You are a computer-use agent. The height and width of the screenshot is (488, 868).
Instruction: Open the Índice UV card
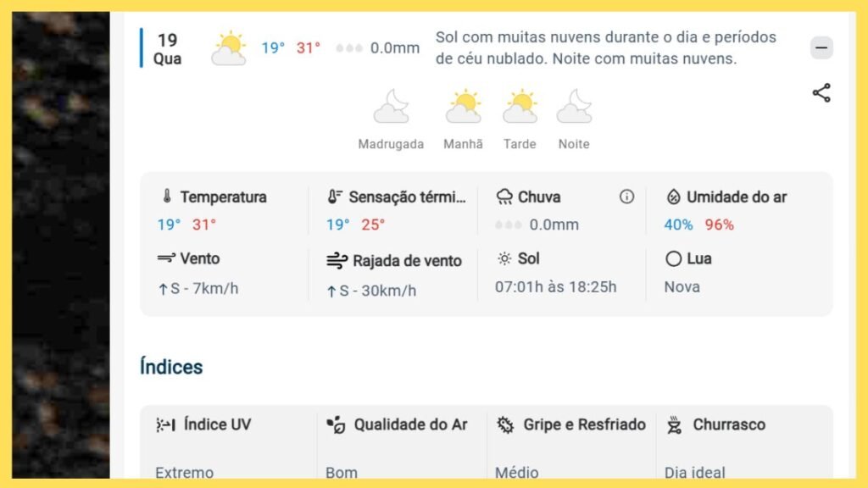(x=228, y=442)
